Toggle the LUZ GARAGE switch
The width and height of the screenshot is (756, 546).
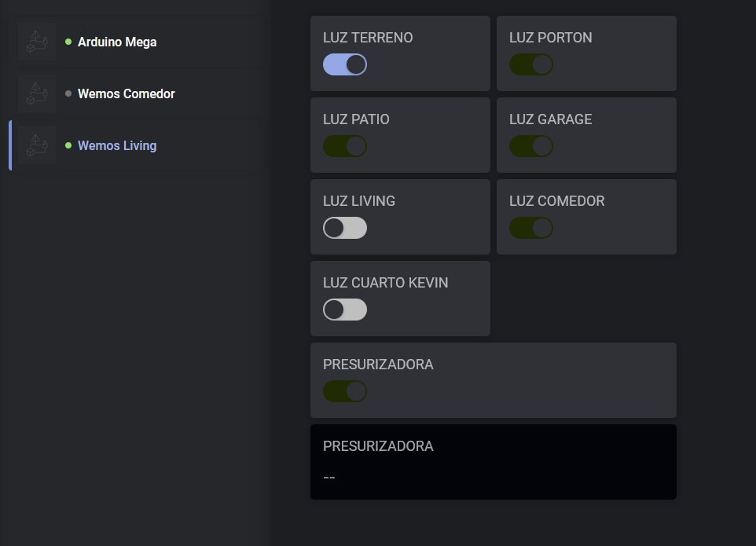point(530,146)
